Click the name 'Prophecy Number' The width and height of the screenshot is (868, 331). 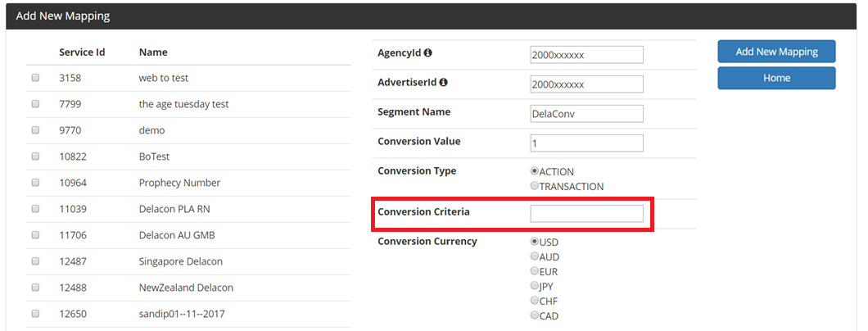(x=179, y=183)
